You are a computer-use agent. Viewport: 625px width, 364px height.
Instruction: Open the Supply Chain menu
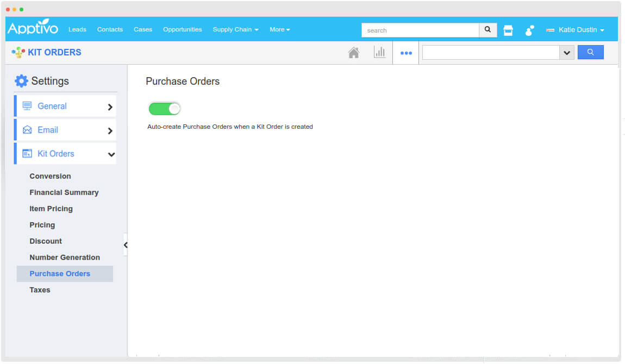(235, 30)
